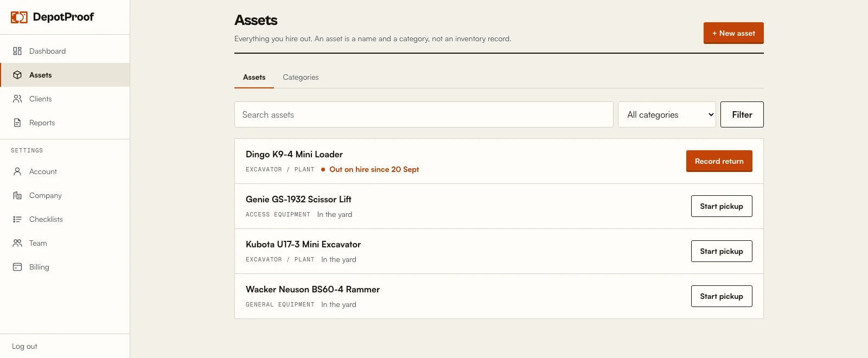Click the Team group icon
The height and width of the screenshot is (358, 868).
(17, 243)
